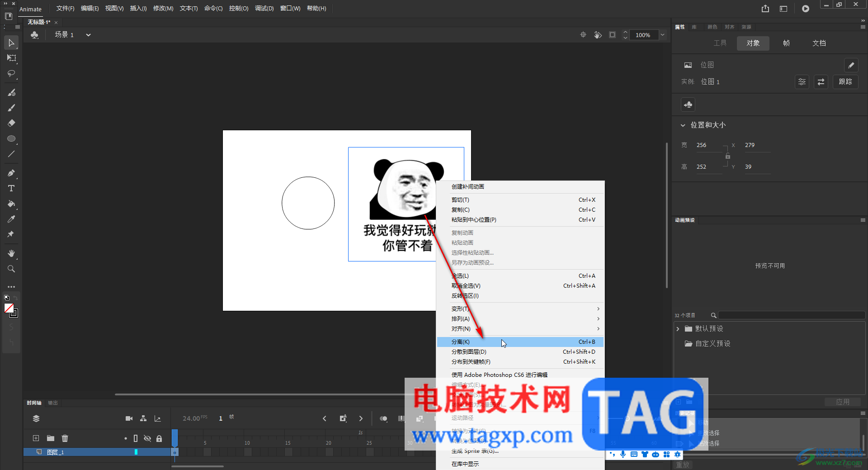The image size is (868, 470).
Task: Click the swap bitmap icon
Action: pyautogui.click(x=821, y=82)
